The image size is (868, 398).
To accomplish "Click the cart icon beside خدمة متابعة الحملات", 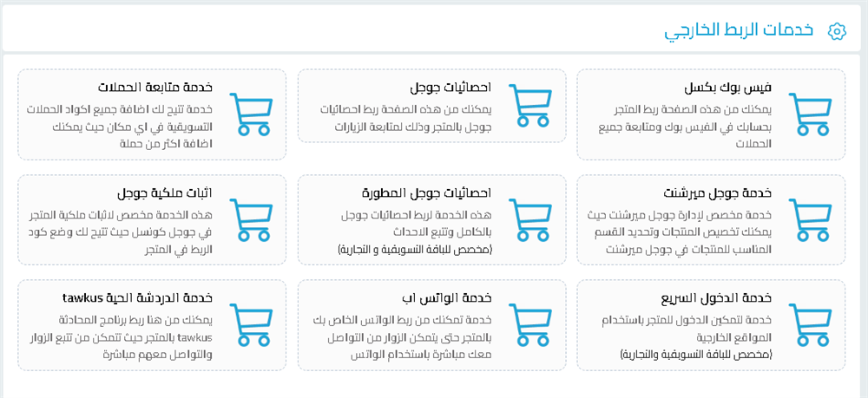I will (249, 114).
